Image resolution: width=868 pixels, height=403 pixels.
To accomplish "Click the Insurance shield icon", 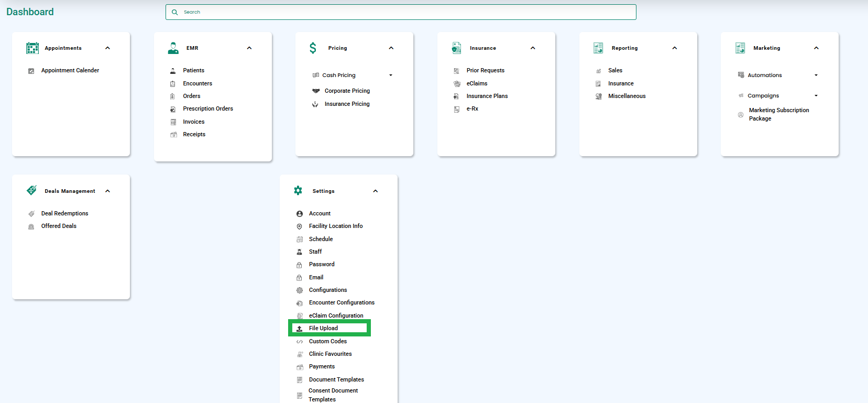I will pos(457,48).
